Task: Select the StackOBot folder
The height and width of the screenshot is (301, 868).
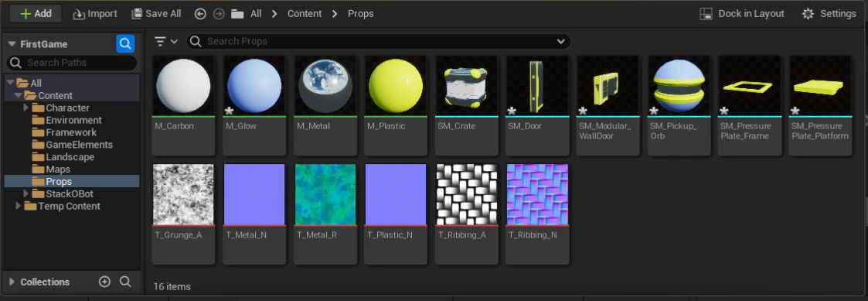Action: pyautogui.click(x=70, y=193)
